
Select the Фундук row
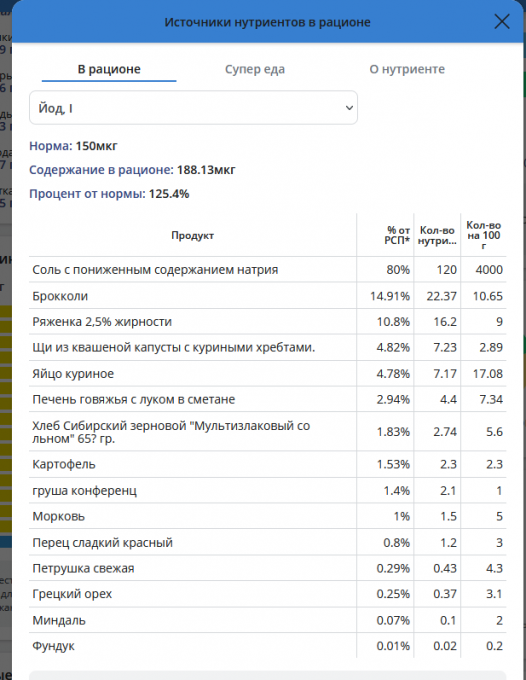[268, 646]
